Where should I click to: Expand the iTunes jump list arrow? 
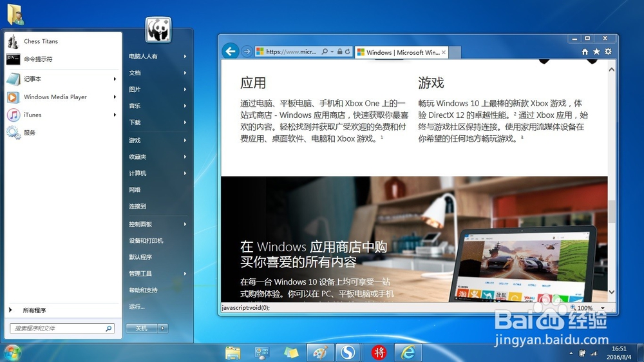pos(115,115)
